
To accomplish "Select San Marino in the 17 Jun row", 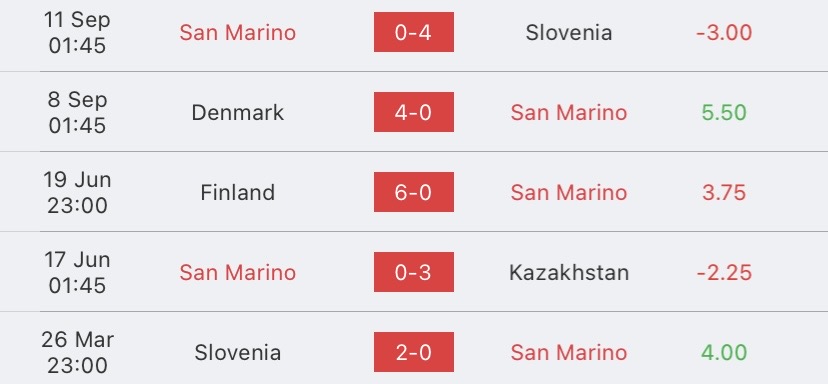I will pos(238,273).
